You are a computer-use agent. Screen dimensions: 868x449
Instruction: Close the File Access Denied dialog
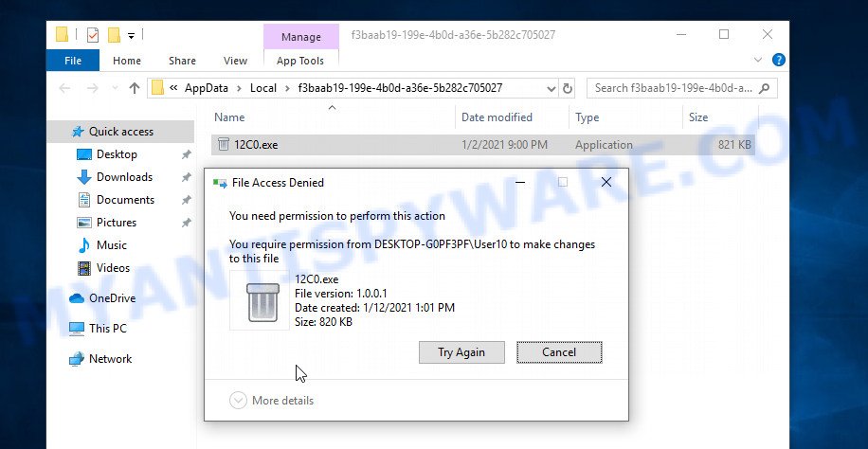coord(606,182)
